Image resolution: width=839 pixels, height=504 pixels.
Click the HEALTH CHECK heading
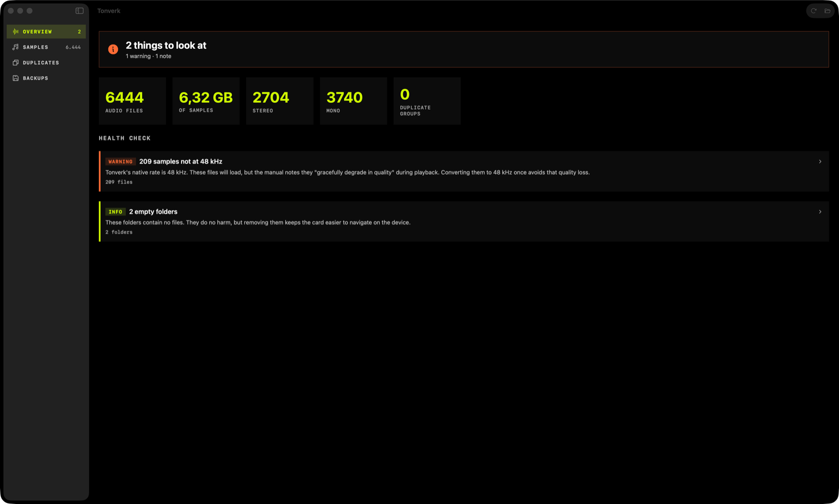(125, 138)
